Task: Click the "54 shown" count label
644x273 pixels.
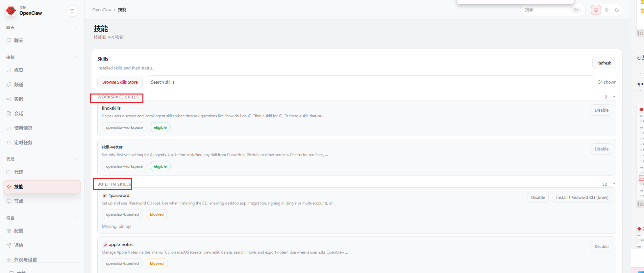Action: tap(607, 82)
